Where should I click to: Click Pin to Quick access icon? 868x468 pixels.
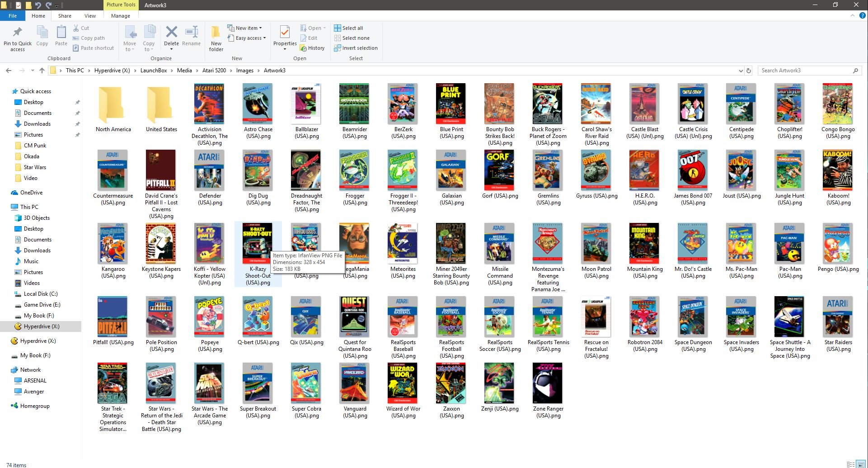18,33
